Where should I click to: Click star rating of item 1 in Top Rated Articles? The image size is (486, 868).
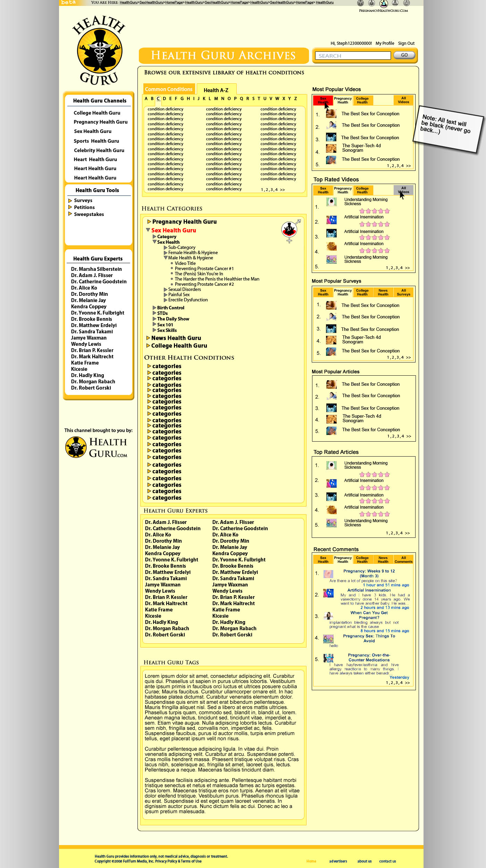[x=374, y=474]
